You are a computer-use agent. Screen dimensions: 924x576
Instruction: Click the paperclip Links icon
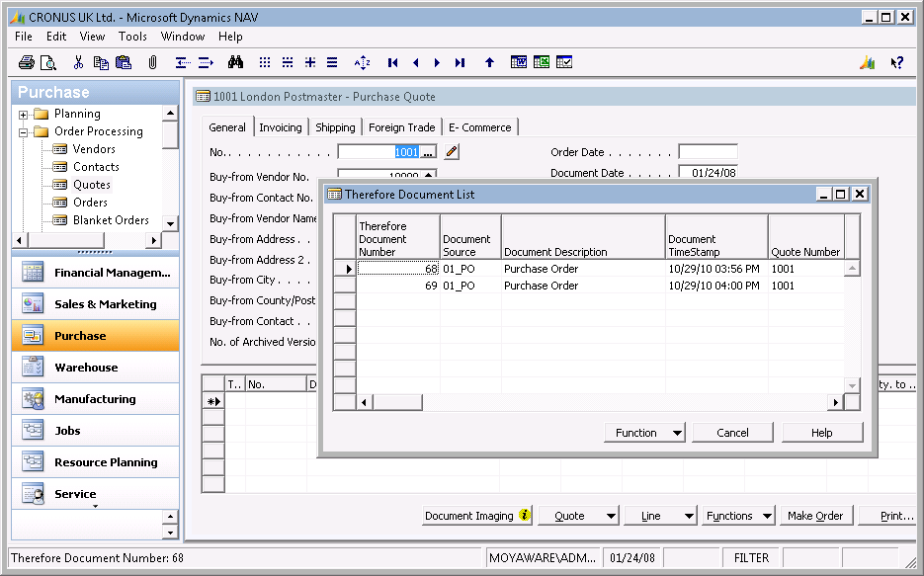tap(152, 62)
